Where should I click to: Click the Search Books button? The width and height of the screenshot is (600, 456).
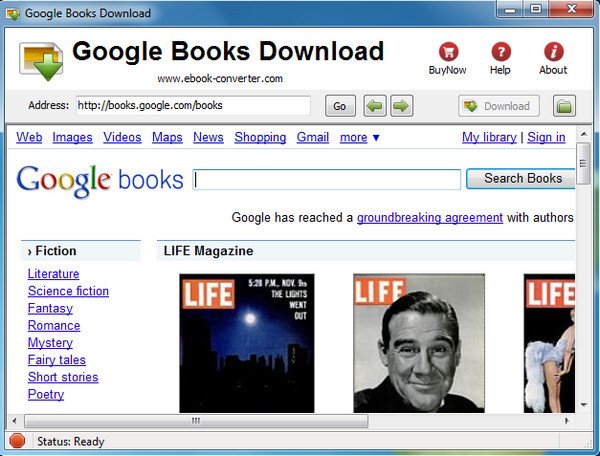521,179
